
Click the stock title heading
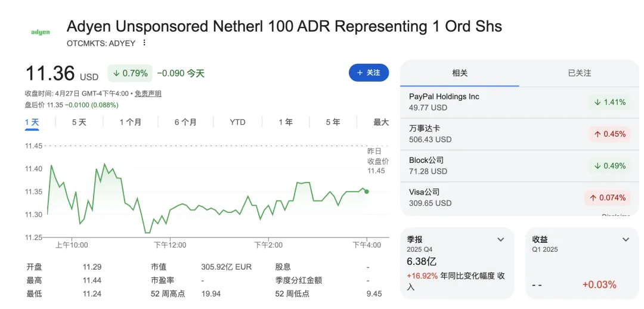click(x=284, y=27)
